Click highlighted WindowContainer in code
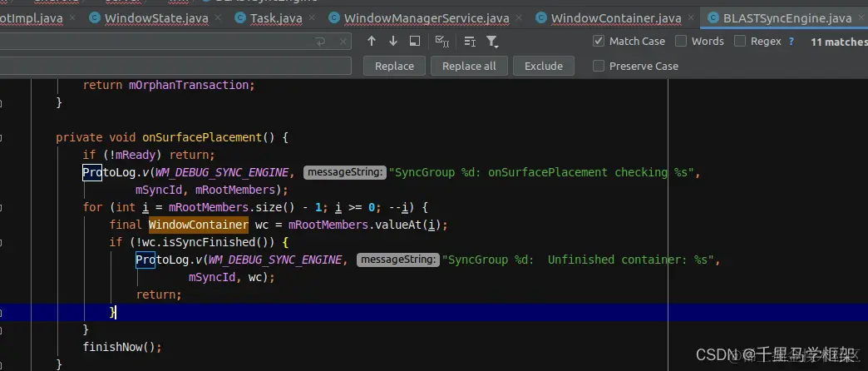This screenshot has height=371, width=868. [198, 225]
